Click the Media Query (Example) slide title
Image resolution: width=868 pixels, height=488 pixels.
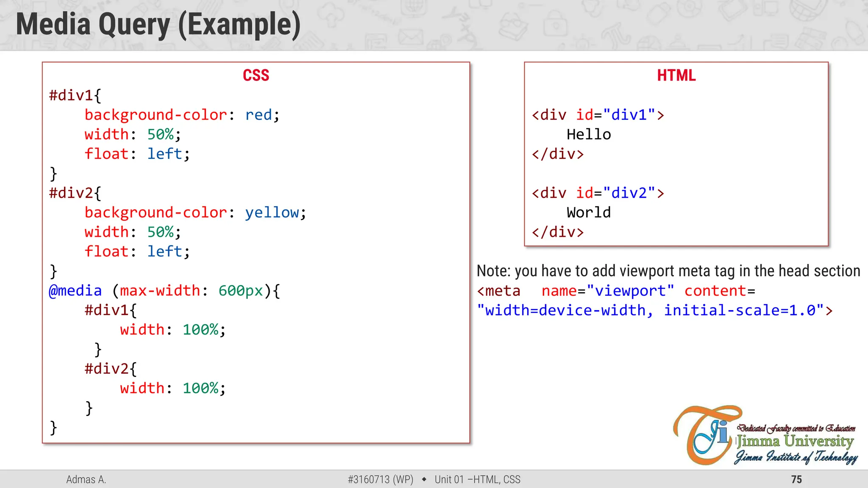point(158,25)
